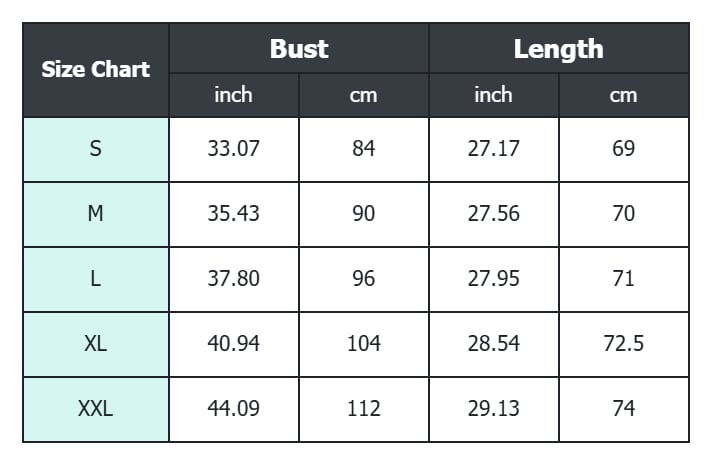Select the Length column header

(558, 49)
